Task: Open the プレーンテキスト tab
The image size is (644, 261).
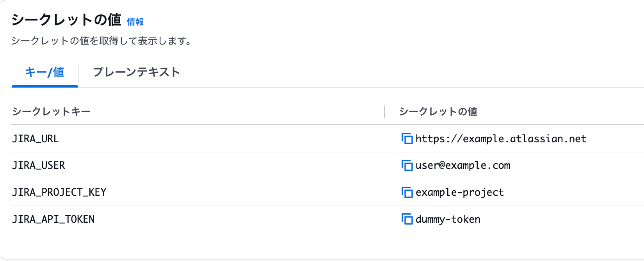Action: tap(136, 72)
